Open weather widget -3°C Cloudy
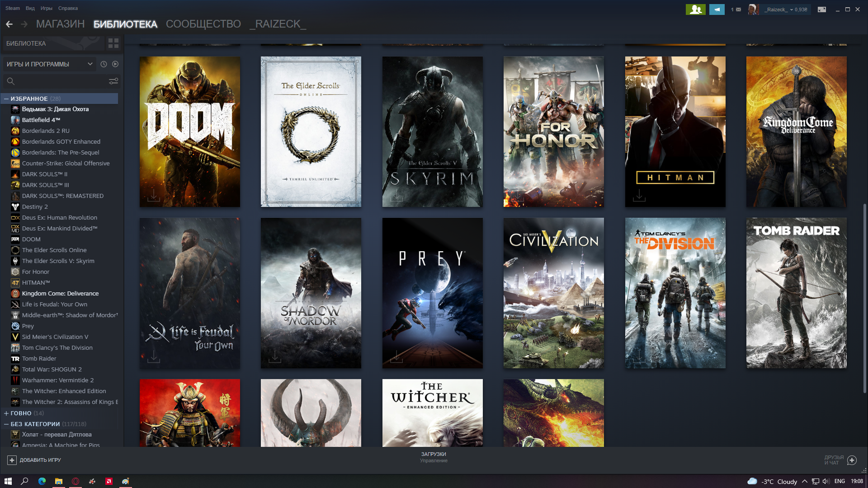This screenshot has width=868, height=488. (772, 481)
